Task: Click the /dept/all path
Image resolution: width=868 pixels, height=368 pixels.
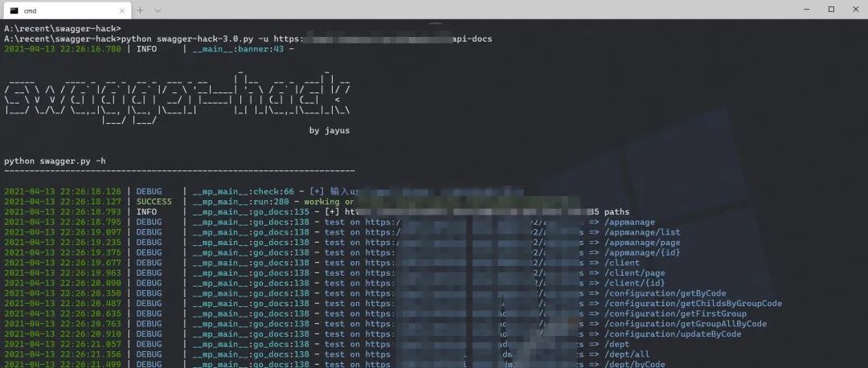Action: point(627,354)
